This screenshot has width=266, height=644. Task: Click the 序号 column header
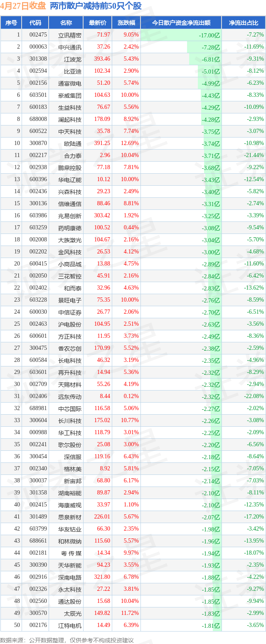(x=11, y=23)
